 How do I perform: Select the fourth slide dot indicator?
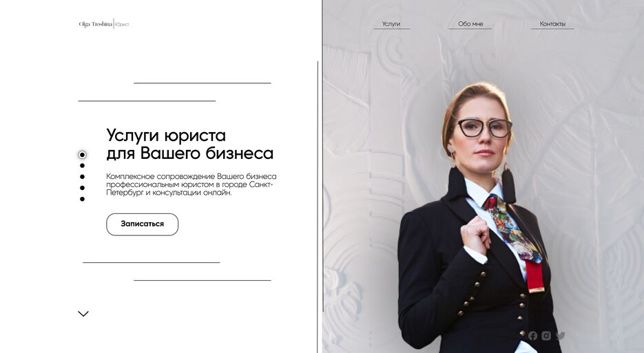[x=82, y=188]
